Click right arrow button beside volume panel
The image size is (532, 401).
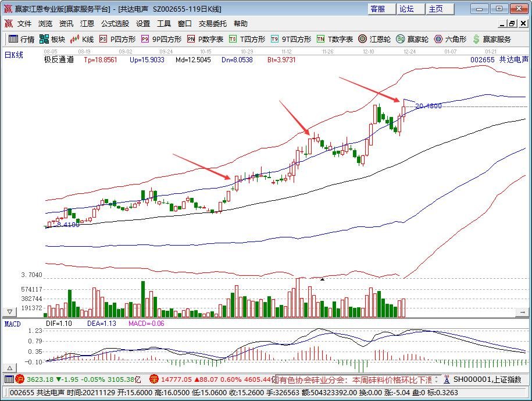(x=523, y=312)
